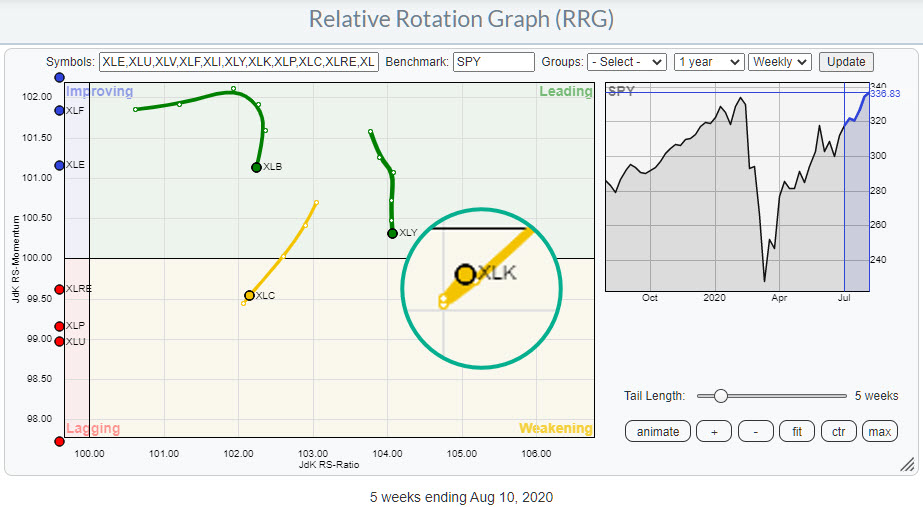923x507 pixels.
Task: Click the XLF blue dot marker
Action: 60,111
